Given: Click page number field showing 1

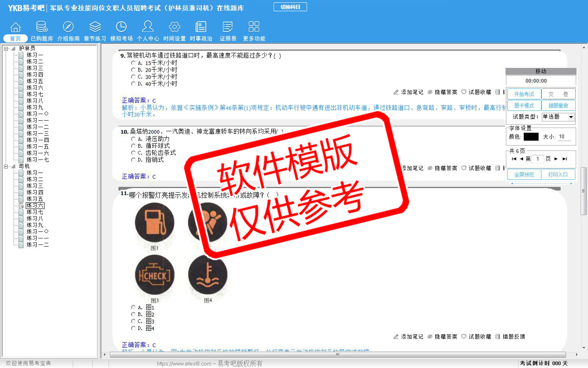Looking at the screenshot, I should pos(538,159).
